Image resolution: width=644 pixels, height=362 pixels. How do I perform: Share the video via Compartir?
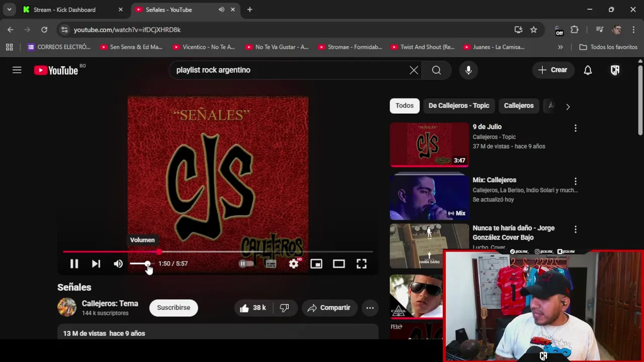click(x=329, y=308)
